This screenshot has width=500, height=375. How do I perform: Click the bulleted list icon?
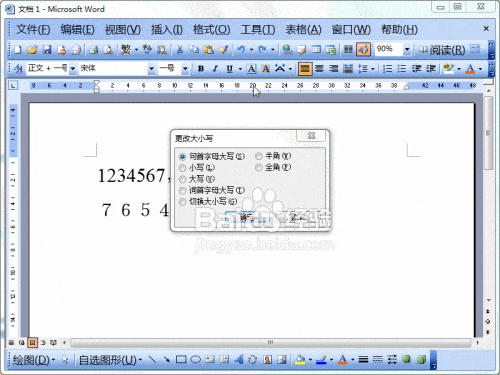coord(402,69)
